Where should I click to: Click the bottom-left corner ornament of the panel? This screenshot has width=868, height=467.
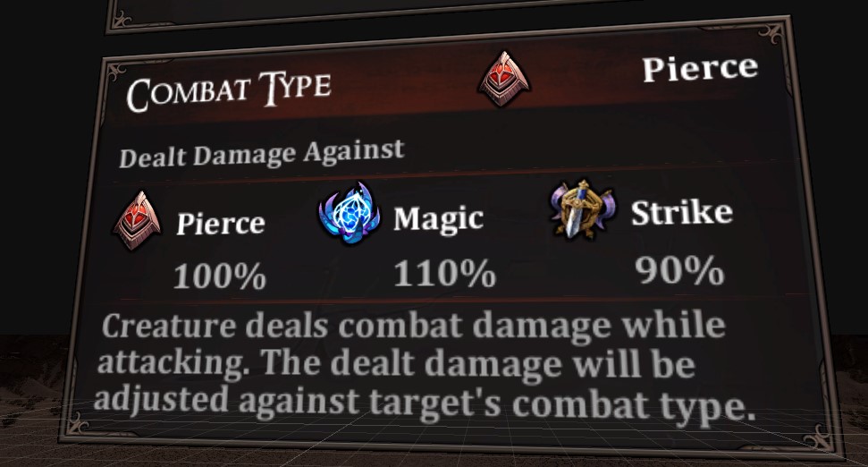(76, 424)
